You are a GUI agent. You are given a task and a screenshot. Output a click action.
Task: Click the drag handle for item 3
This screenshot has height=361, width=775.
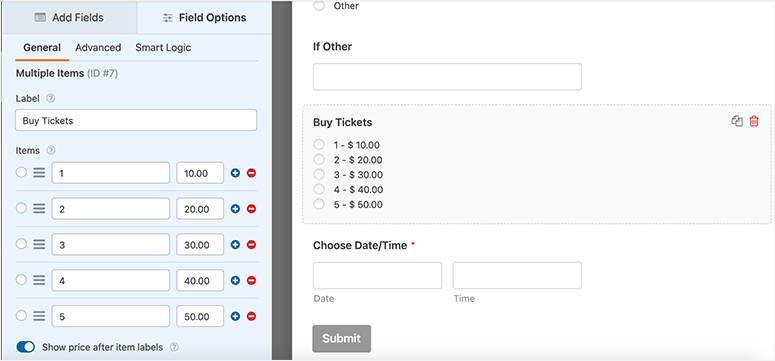click(x=40, y=245)
